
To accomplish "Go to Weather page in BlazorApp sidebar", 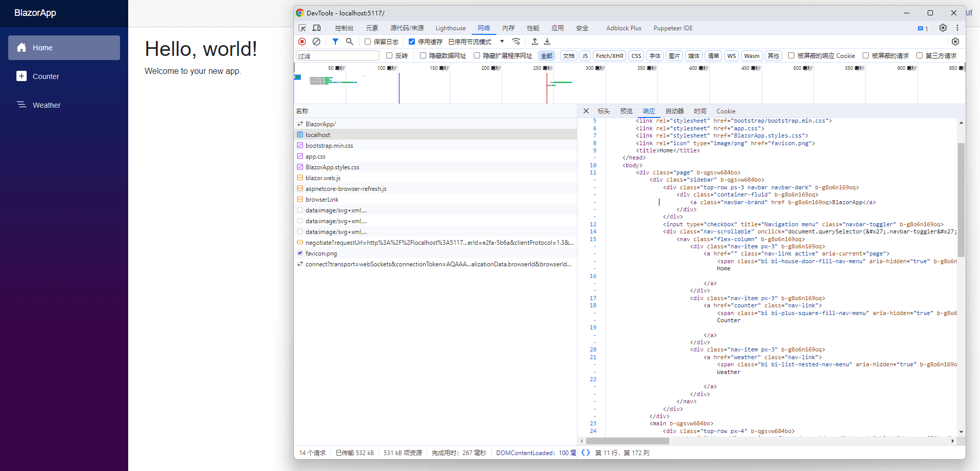I will pos(64,105).
